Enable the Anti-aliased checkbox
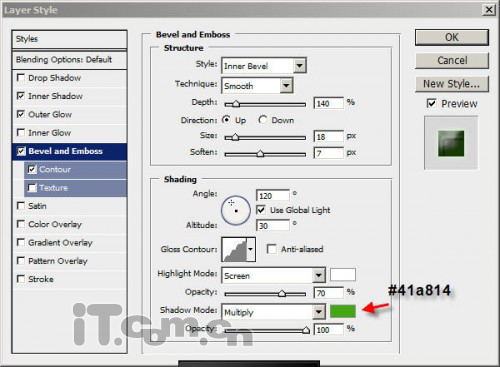The height and width of the screenshot is (367, 500). coord(272,249)
